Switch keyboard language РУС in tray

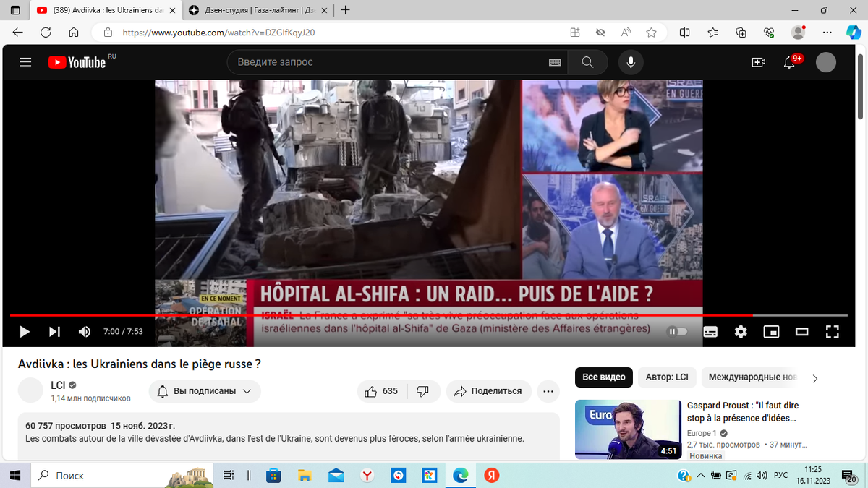point(780,475)
